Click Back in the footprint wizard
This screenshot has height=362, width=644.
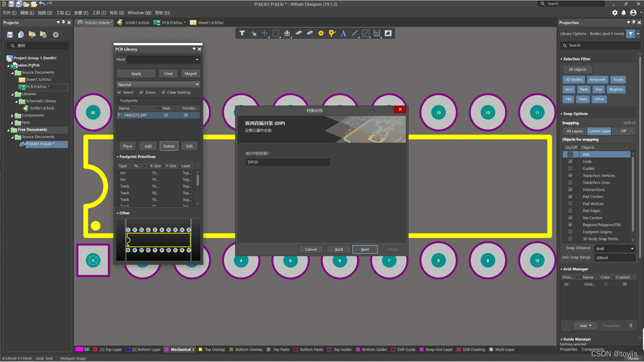pyautogui.click(x=339, y=249)
